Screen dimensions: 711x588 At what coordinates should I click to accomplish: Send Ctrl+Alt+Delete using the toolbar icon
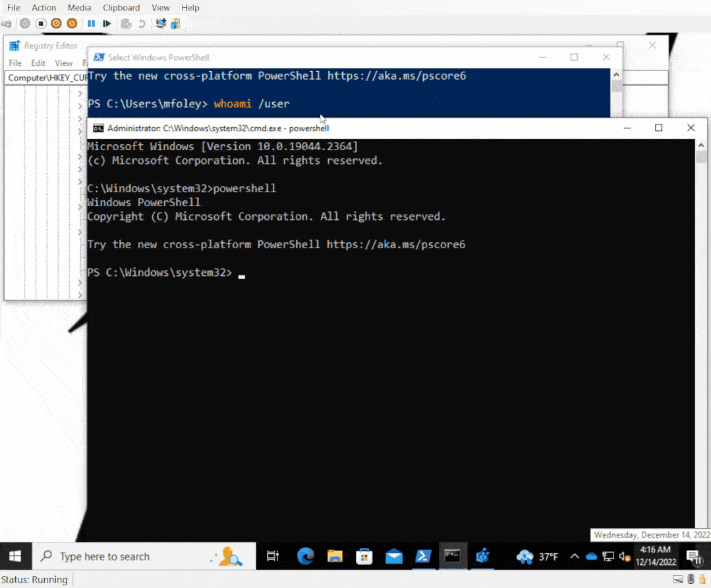7,24
